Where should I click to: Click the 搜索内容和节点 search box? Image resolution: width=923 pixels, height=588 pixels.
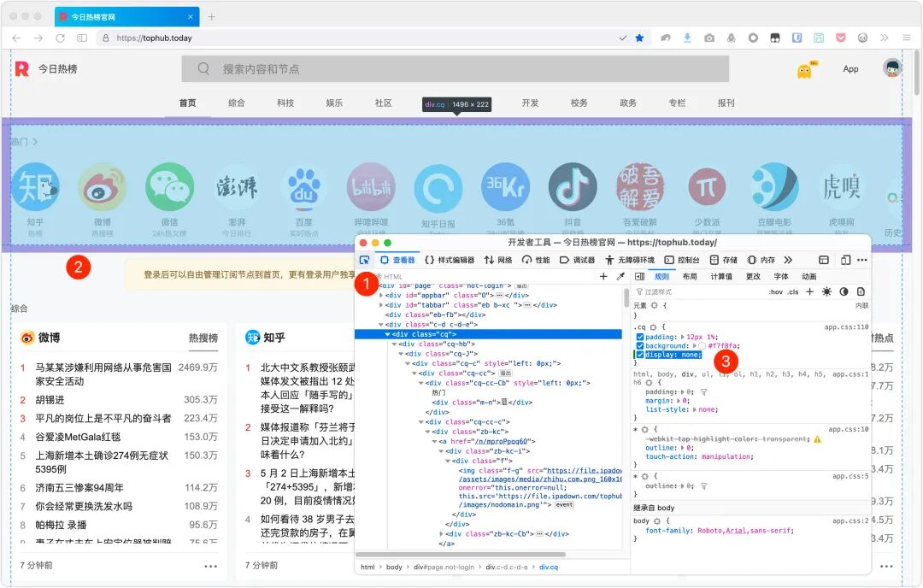[455, 69]
